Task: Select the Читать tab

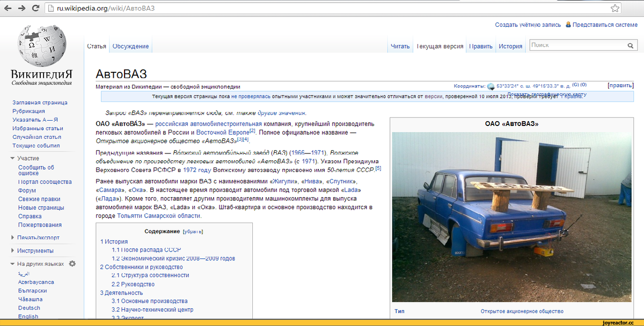Action: pyautogui.click(x=400, y=46)
